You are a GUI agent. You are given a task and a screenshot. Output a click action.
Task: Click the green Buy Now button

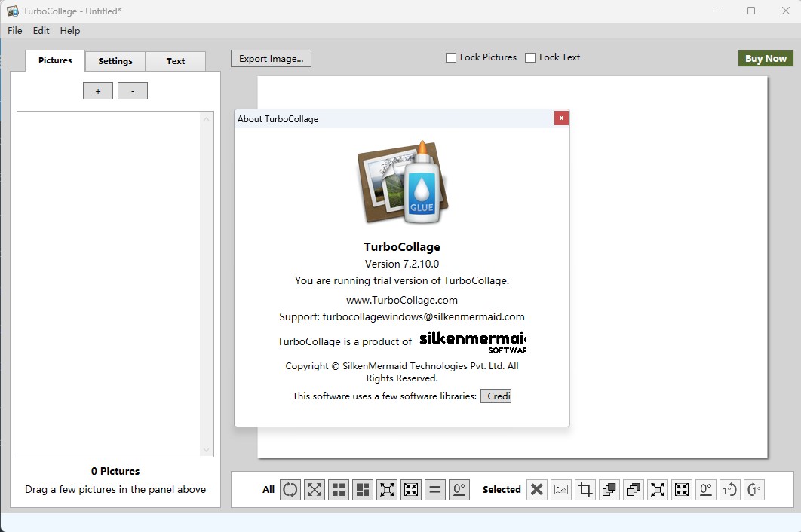pyautogui.click(x=766, y=58)
